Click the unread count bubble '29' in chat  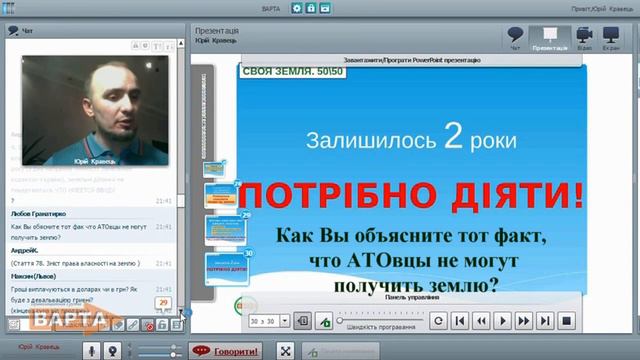[x=163, y=302]
